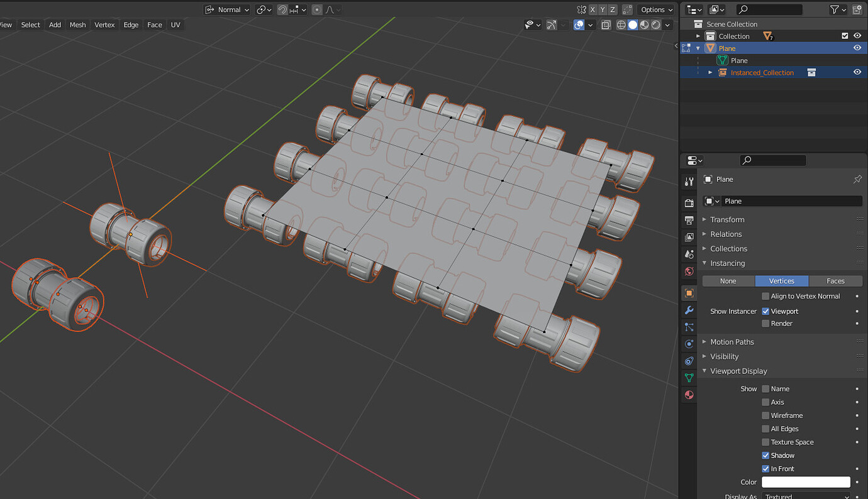Open the green Object Data Properties tab
This screenshot has width=868, height=499.
[x=689, y=378]
